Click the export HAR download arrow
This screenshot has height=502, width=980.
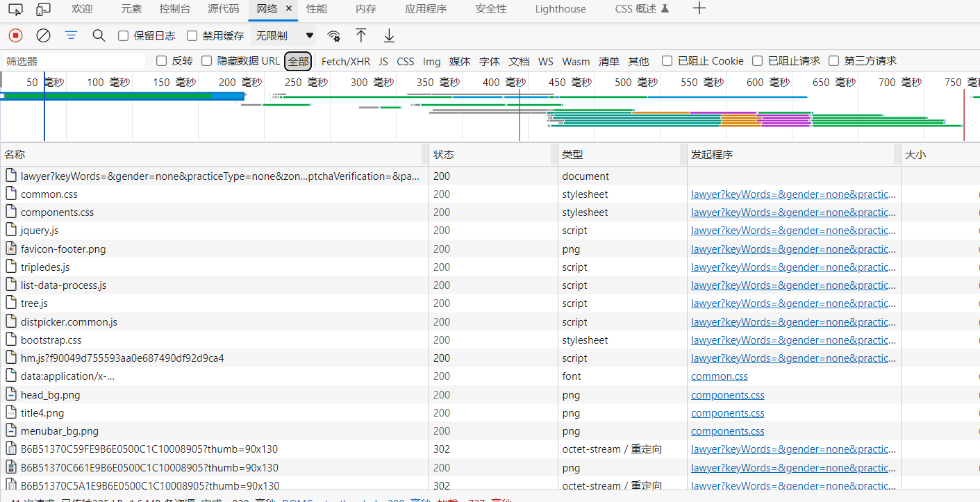pyautogui.click(x=389, y=35)
